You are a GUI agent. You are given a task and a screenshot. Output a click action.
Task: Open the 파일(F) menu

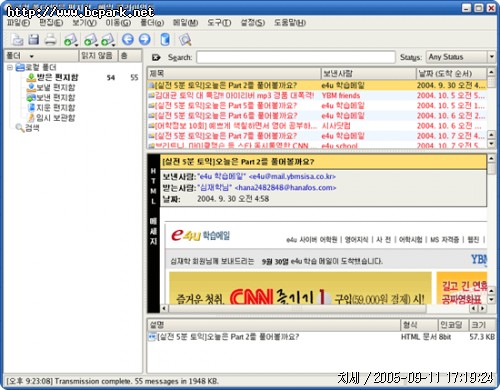18,23
